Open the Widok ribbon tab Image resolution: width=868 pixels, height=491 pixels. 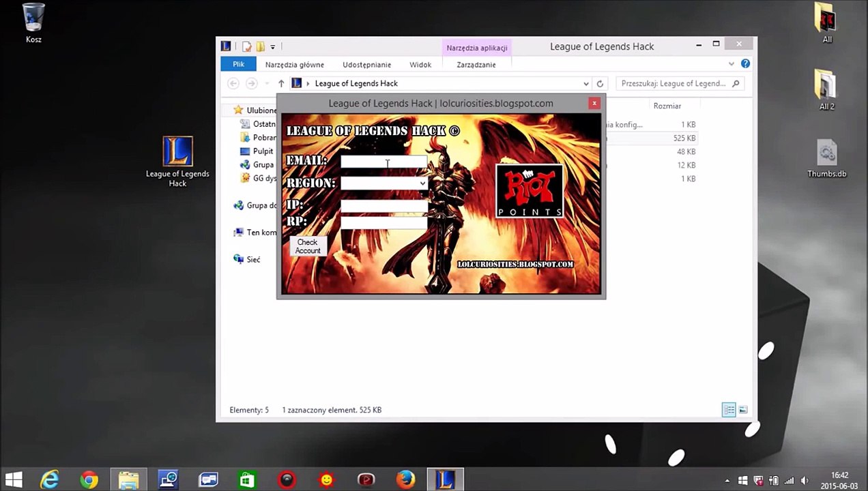(x=420, y=64)
